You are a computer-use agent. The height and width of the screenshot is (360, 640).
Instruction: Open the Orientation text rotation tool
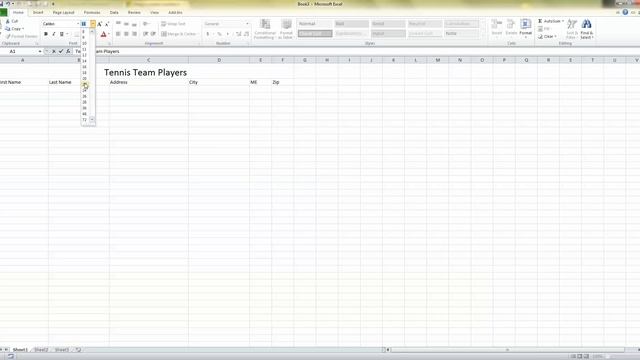146,24
